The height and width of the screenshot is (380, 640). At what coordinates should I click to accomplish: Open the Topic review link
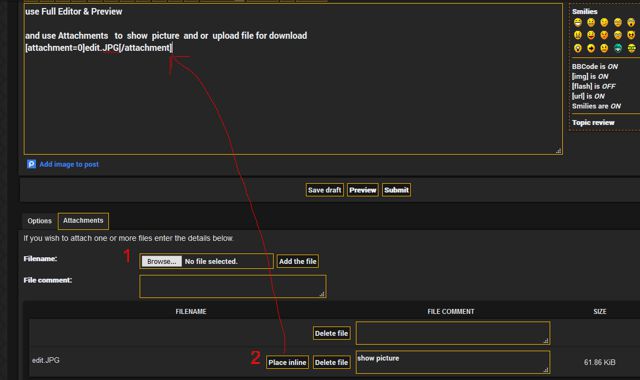coord(593,122)
